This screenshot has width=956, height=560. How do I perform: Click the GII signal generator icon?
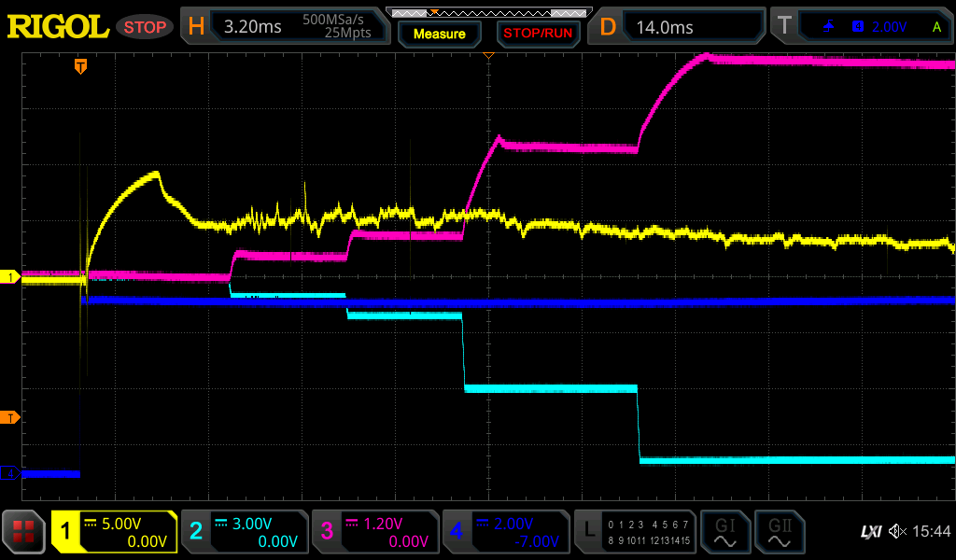pyautogui.click(x=779, y=532)
